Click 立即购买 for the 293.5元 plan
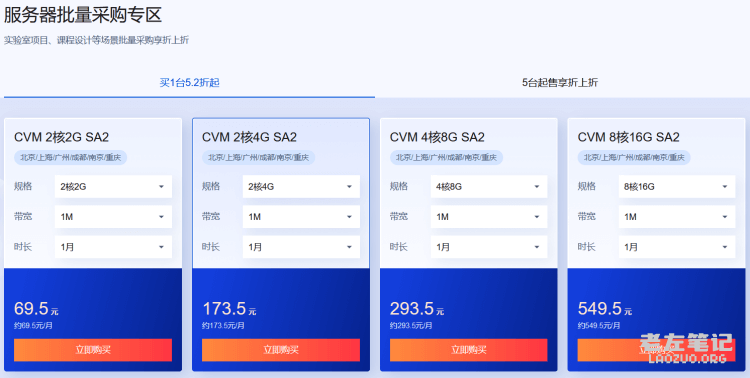The image size is (750, 378). click(469, 350)
